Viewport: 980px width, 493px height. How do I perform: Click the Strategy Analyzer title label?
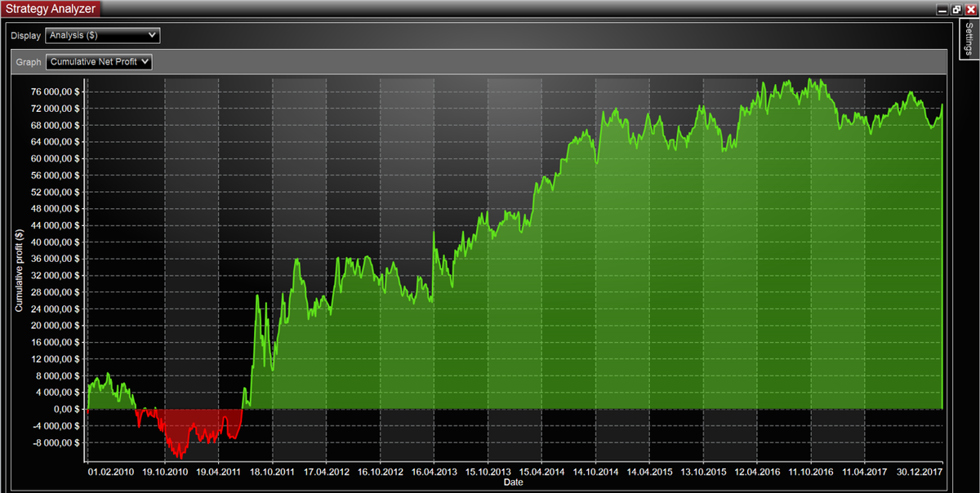click(x=50, y=9)
